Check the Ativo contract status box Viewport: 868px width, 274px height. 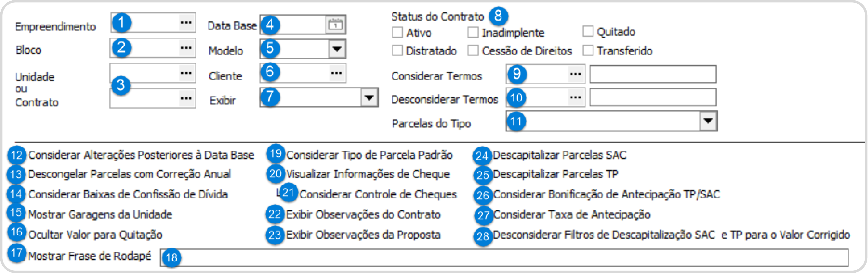[398, 32]
